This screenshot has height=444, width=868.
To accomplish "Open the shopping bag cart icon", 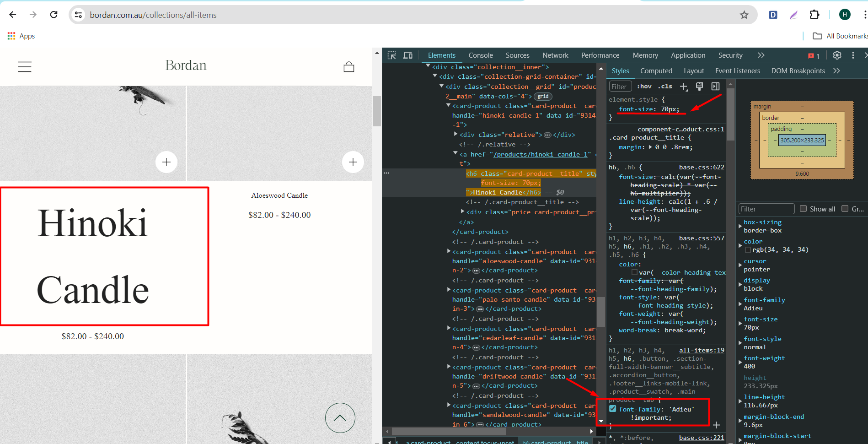I will [x=349, y=67].
